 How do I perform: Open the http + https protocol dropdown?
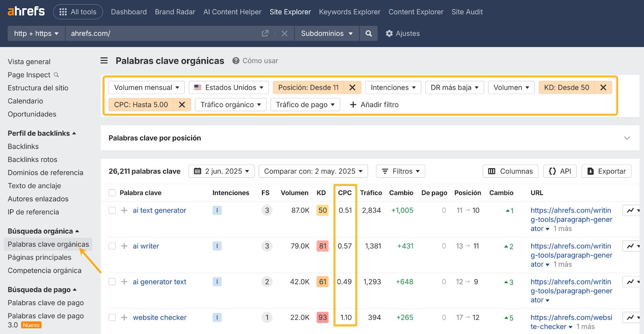click(x=36, y=33)
